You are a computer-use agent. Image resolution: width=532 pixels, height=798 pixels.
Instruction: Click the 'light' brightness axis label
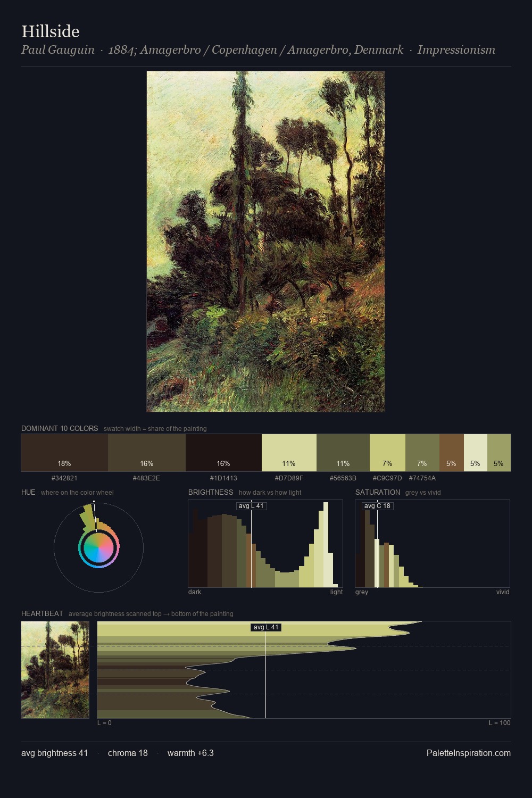click(336, 592)
